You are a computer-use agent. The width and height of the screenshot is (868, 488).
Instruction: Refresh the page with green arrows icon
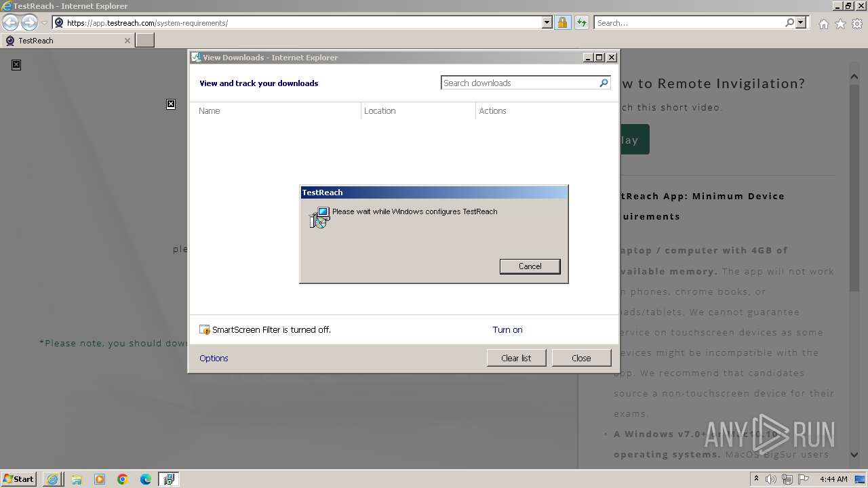581,22
